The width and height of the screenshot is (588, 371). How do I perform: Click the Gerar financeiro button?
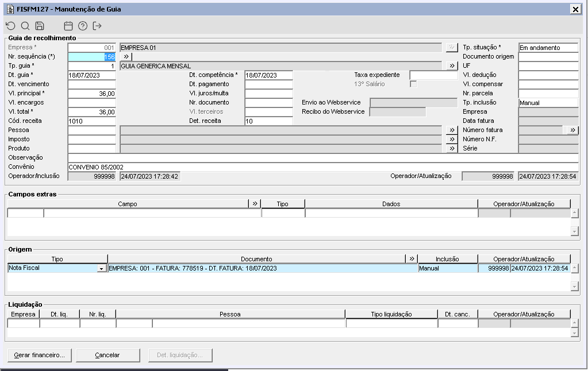click(40, 355)
